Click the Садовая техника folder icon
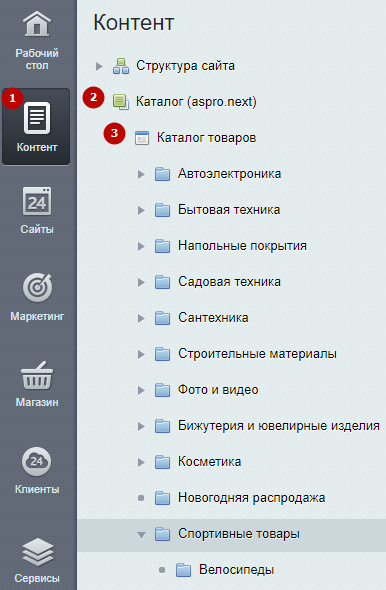Image resolution: width=386 pixels, height=590 pixels. pos(163,282)
